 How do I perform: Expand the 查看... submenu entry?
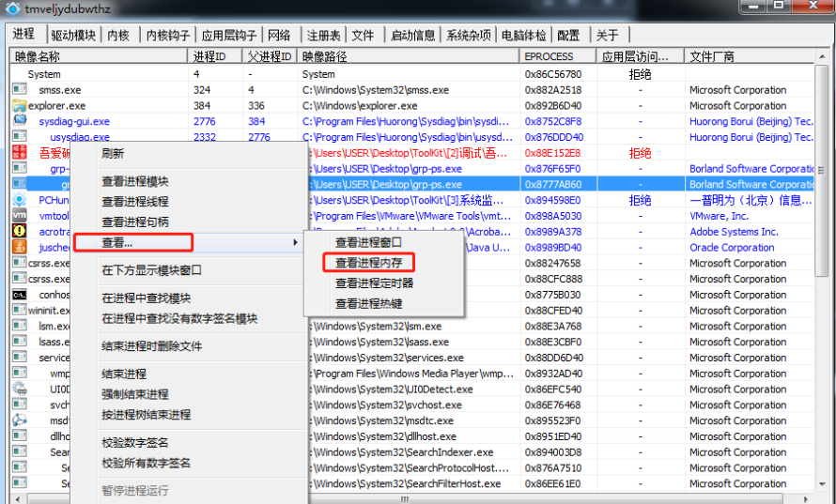(189, 242)
